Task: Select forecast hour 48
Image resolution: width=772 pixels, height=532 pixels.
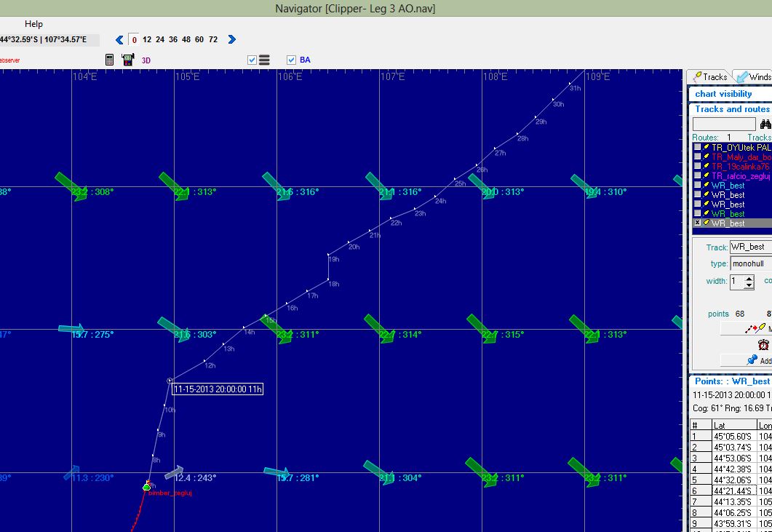Action: point(186,39)
